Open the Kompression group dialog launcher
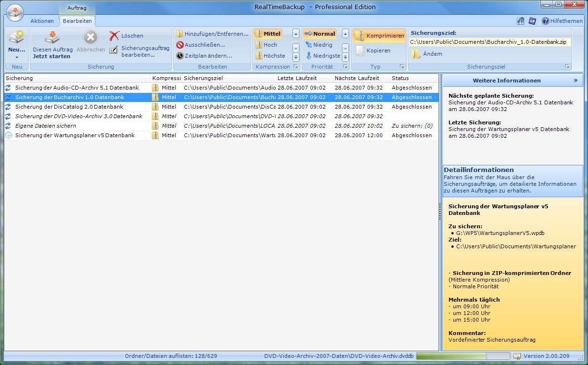The image size is (588, 365). tap(296, 67)
